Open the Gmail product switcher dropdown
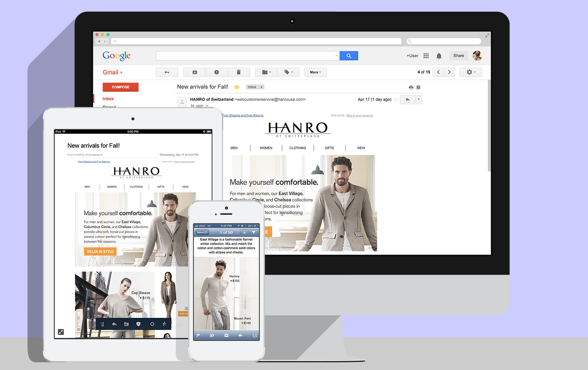588x370 pixels. [x=113, y=72]
